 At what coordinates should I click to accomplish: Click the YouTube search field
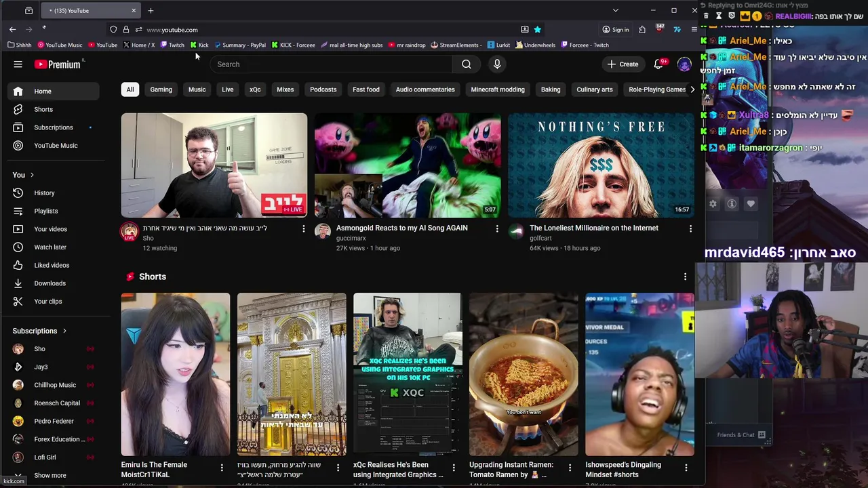331,64
